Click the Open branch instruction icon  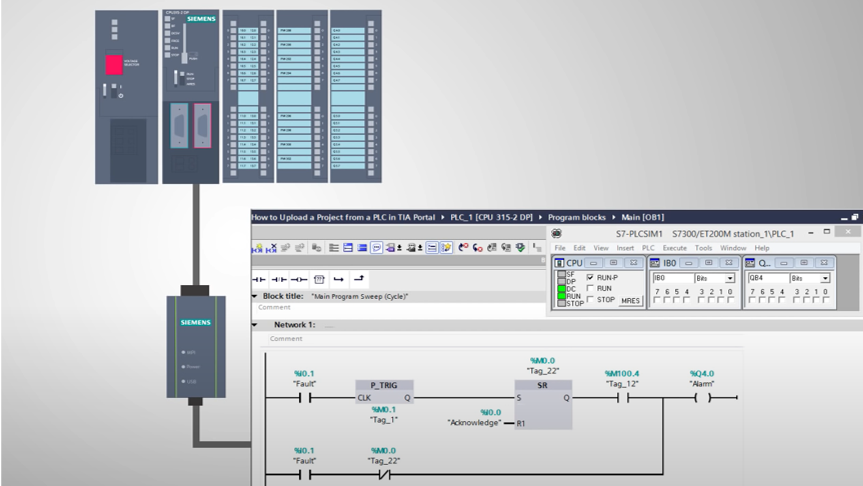pyautogui.click(x=338, y=280)
